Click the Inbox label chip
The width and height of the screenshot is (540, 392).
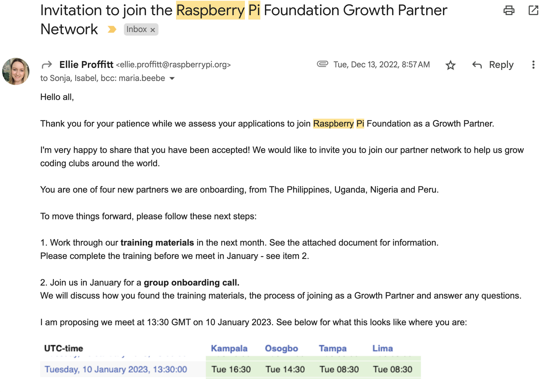[136, 29]
